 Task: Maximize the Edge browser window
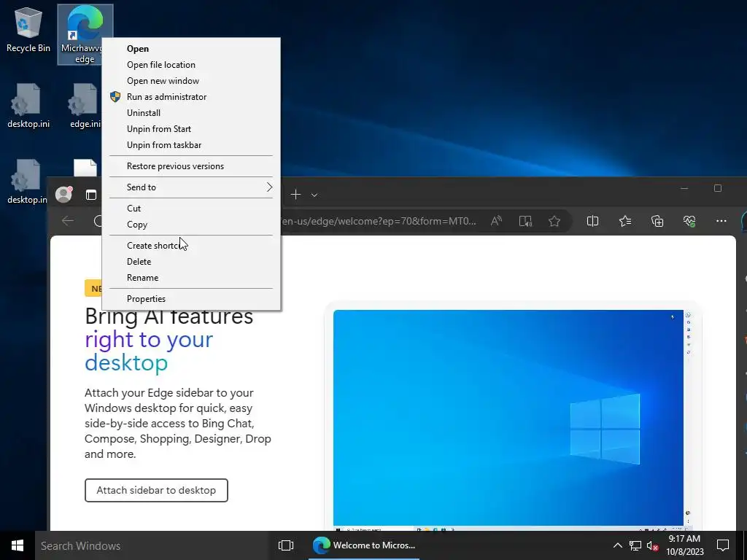point(718,189)
